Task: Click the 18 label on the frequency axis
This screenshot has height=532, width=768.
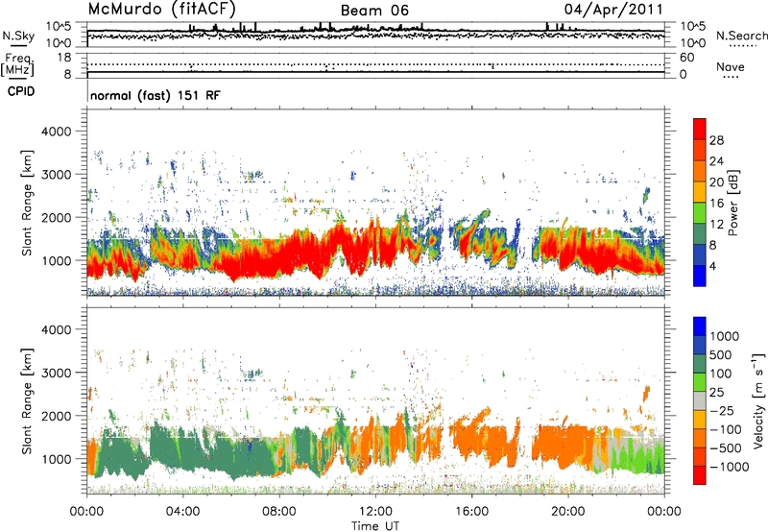Action: [x=64, y=58]
